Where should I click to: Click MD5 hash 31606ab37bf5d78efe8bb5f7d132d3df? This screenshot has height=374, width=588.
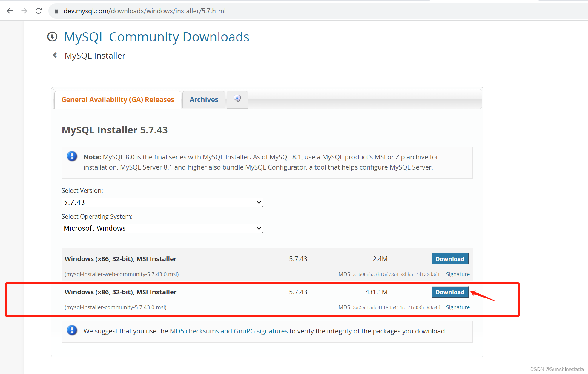tap(397, 275)
